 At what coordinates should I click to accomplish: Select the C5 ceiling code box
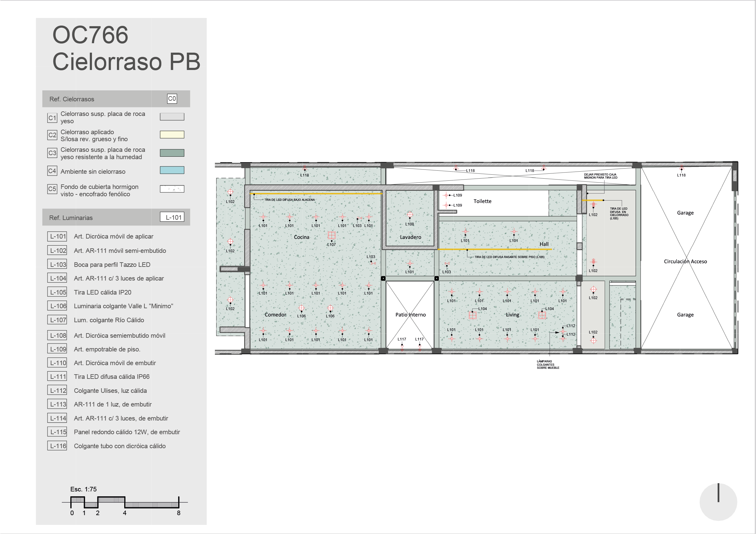click(52, 189)
